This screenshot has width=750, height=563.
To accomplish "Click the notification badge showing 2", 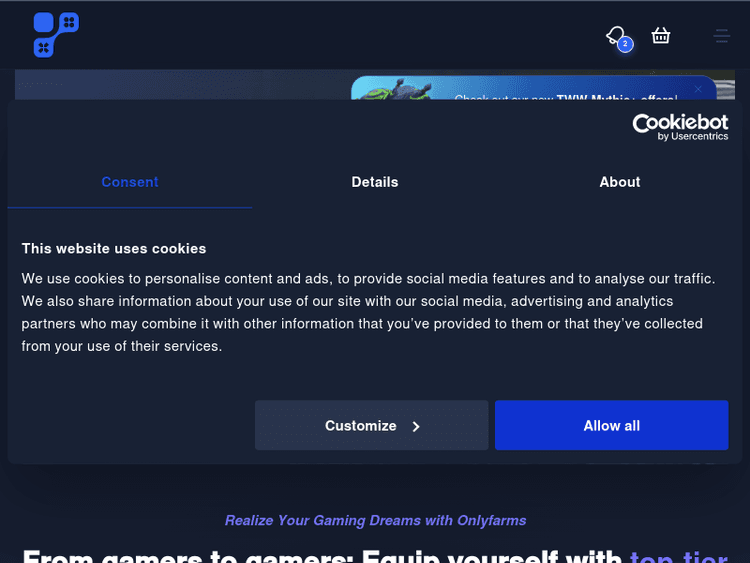I will [625, 44].
